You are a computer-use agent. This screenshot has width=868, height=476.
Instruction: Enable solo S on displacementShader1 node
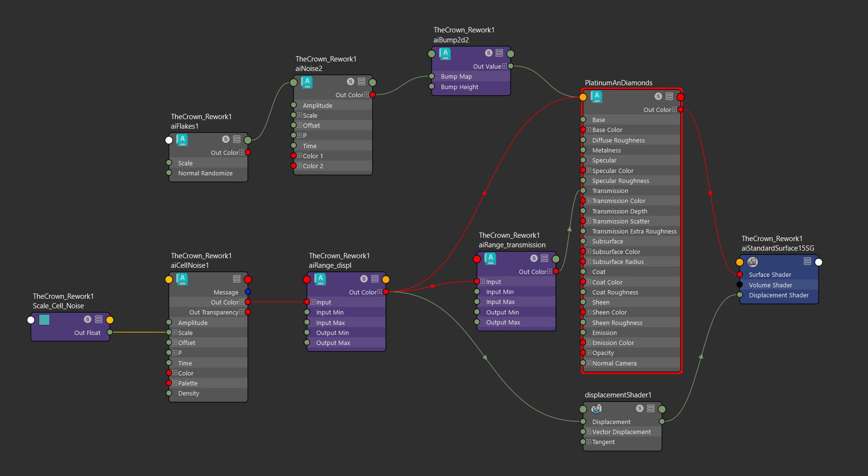(640, 408)
